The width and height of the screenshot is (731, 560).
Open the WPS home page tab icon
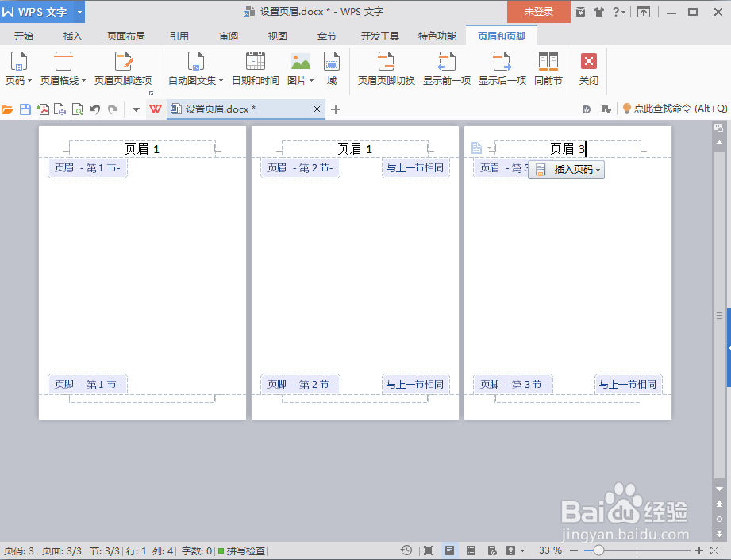[x=156, y=109]
